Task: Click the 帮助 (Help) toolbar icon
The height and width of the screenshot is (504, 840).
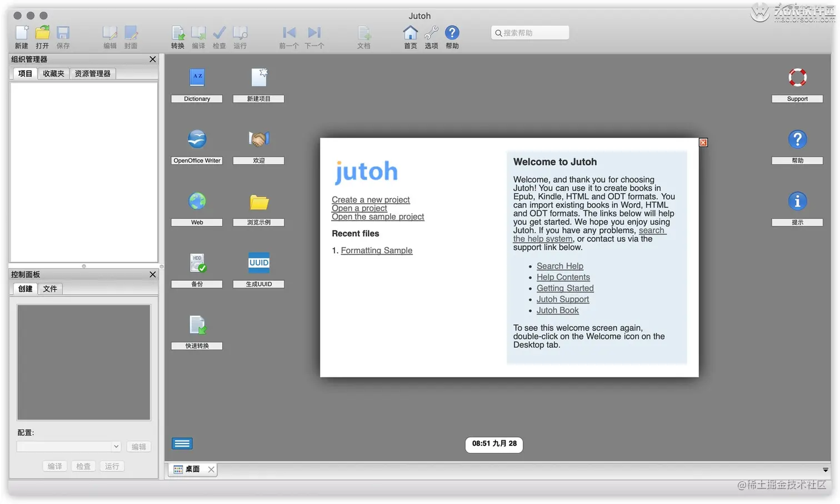Action: click(x=452, y=33)
